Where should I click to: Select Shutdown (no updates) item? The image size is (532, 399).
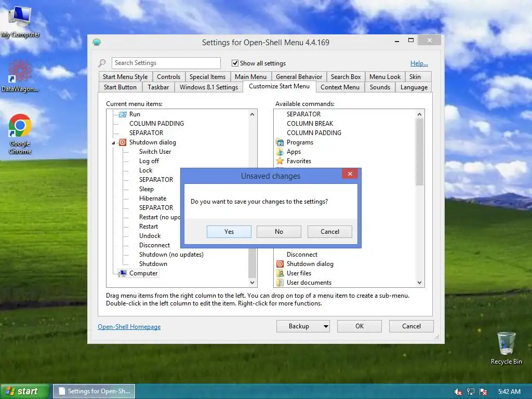[171, 255]
